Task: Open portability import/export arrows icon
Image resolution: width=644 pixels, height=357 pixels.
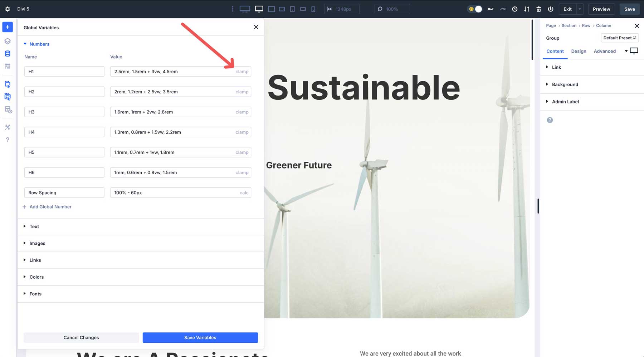Action: pyautogui.click(x=527, y=9)
